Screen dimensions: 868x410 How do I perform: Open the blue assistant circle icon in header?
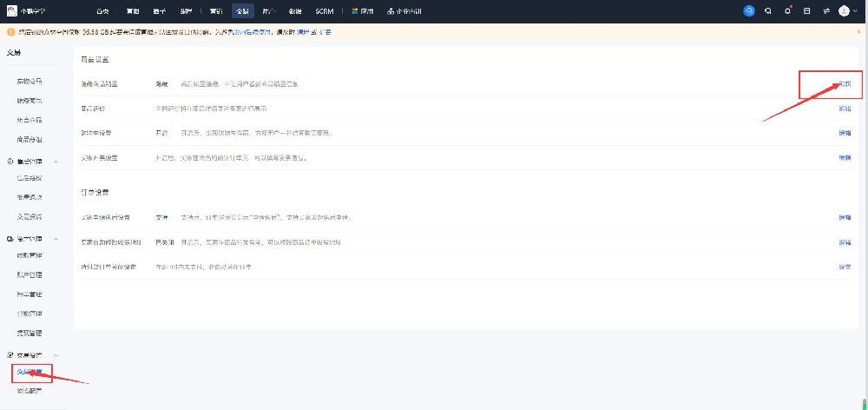coord(749,11)
